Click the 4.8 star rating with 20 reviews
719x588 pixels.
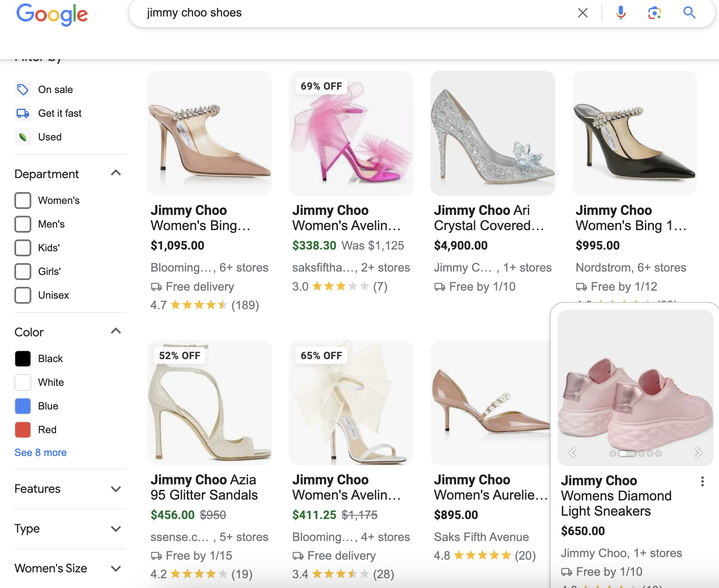485,555
